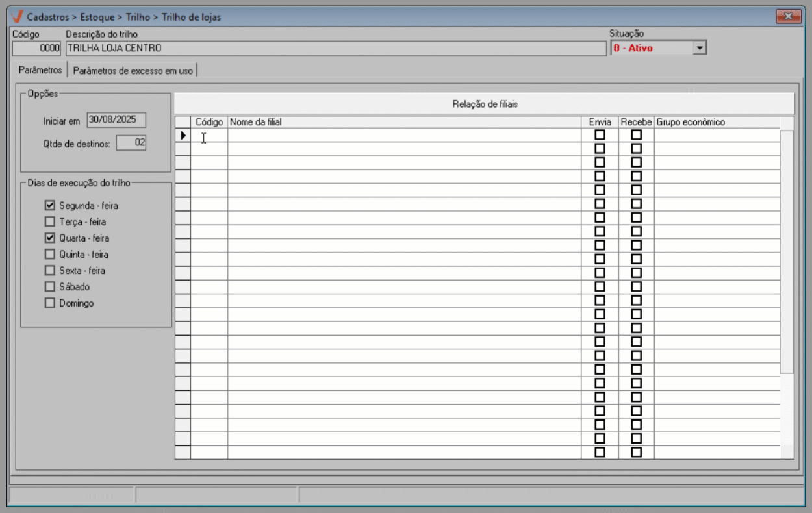Viewport: 812px width, 513px height.
Task: Click the Recebe column header
Action: coord(636,122)
